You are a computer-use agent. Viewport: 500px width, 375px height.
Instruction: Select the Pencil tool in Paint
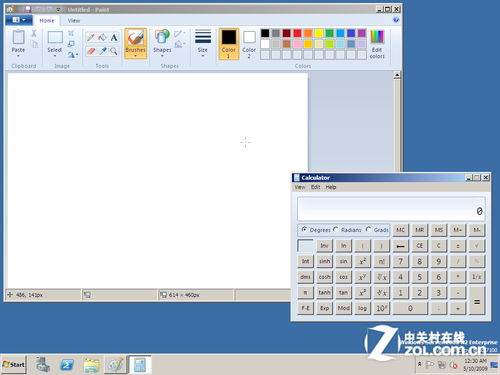[x=91, y=37]
